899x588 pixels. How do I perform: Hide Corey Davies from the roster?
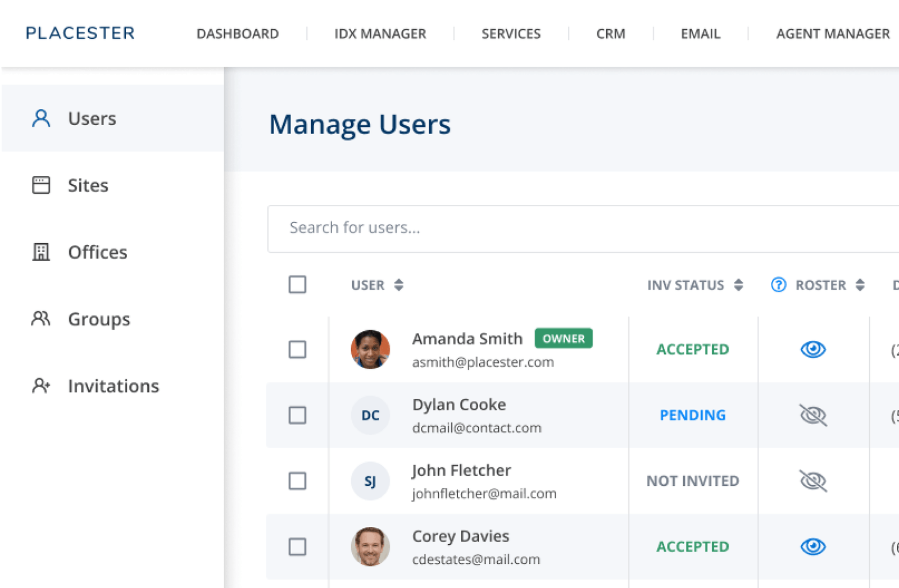pos(813,546)
